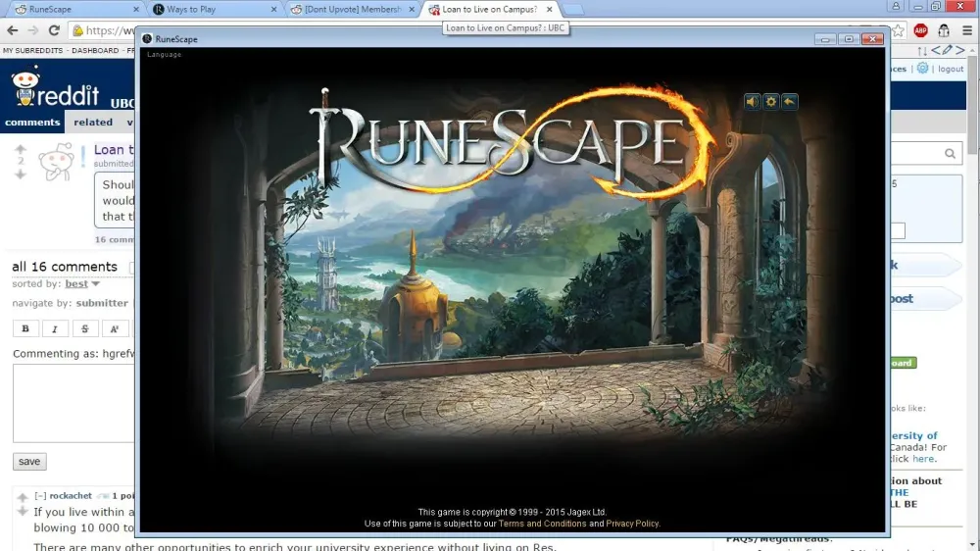Open the Language menu in RuneScape window

[164, 54]
